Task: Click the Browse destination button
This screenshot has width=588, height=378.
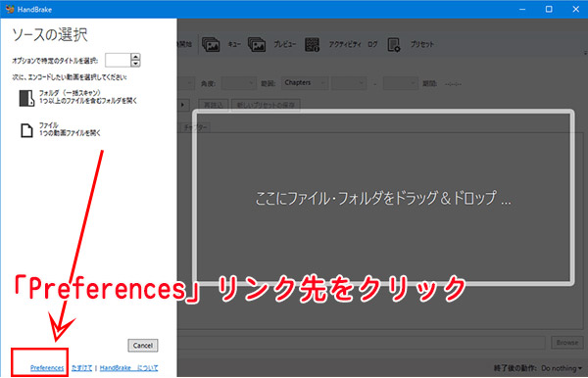Action: click(x=567, y=343)
